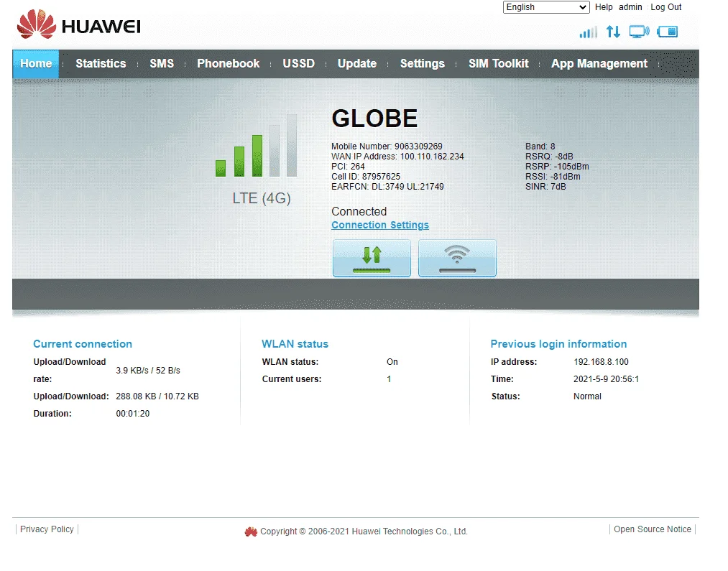Open the Connection Settings link
This screenshot has height=571, width=728.
(379, 225)
